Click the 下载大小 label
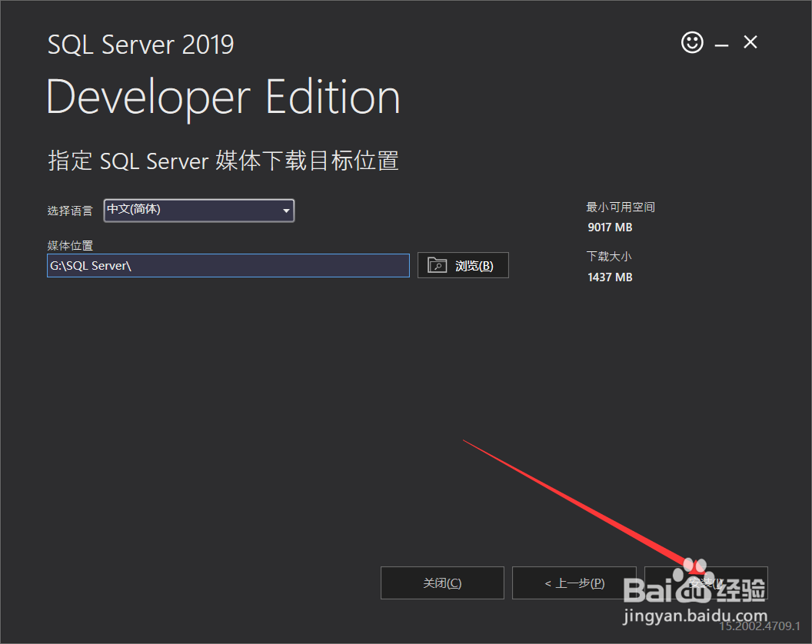This screenshot has height=644, width=812. (609, 256)
